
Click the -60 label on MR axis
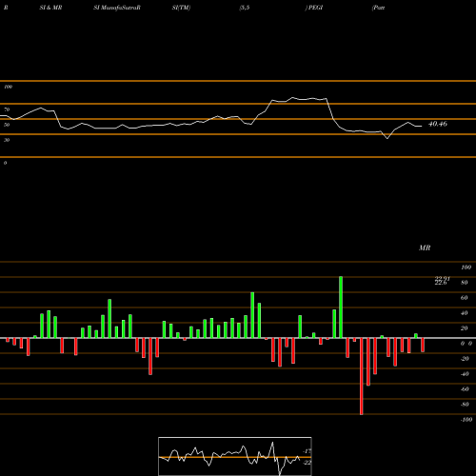coord(465,389)
